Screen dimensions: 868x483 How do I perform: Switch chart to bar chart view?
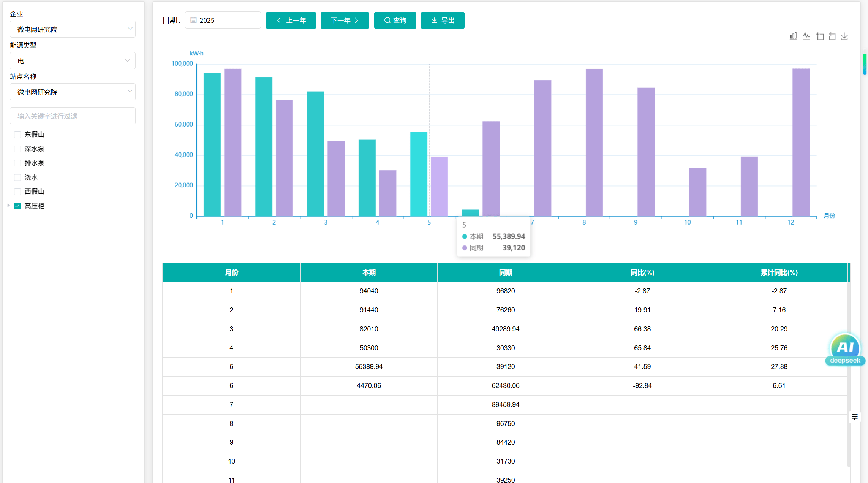point(793,36)
